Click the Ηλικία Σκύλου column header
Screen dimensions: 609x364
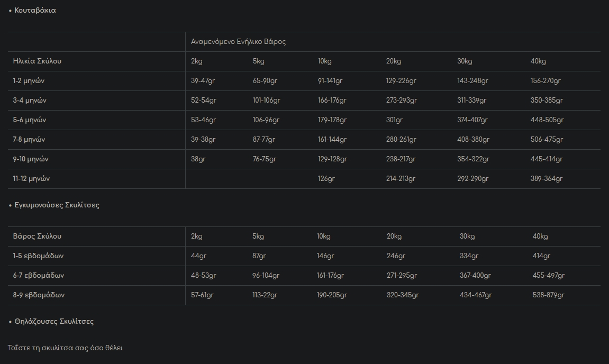(x=37, y=61)
